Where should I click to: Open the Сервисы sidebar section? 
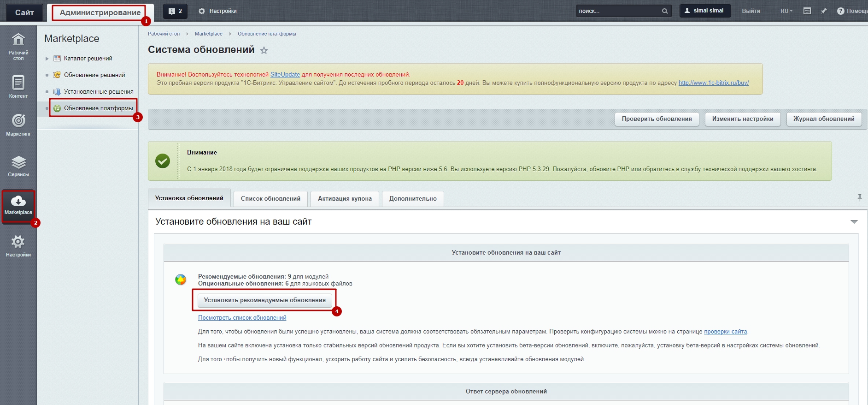18,166
